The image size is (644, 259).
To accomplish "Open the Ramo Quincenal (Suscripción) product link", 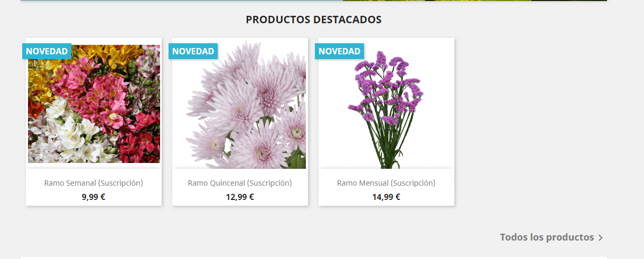I will 240,183.
